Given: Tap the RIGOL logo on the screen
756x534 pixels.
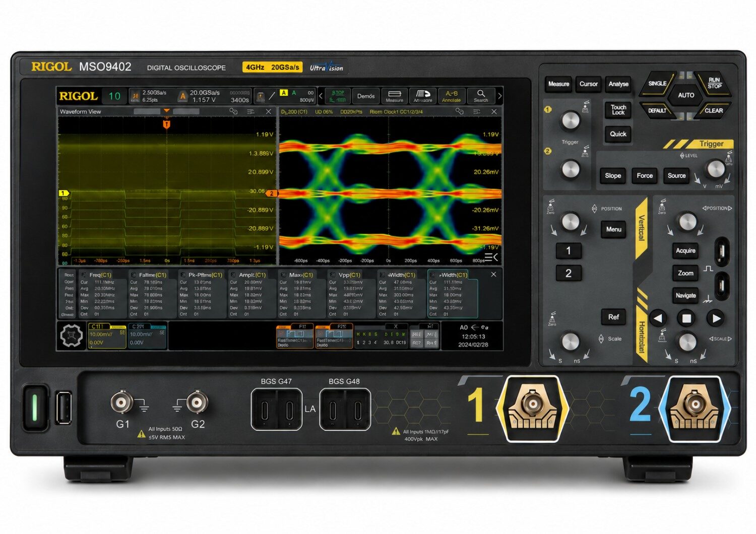Looking at the screenshot, I should pos(78,96).
